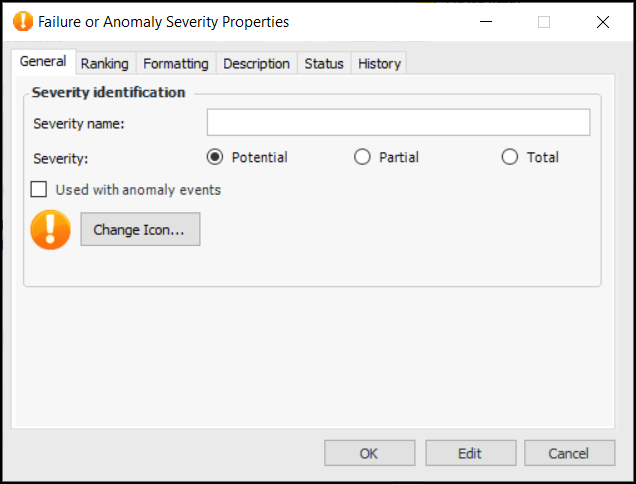This screenshot has width=636, height=484.
Task: Open the Ranking tab
Action: pos(105,63)
